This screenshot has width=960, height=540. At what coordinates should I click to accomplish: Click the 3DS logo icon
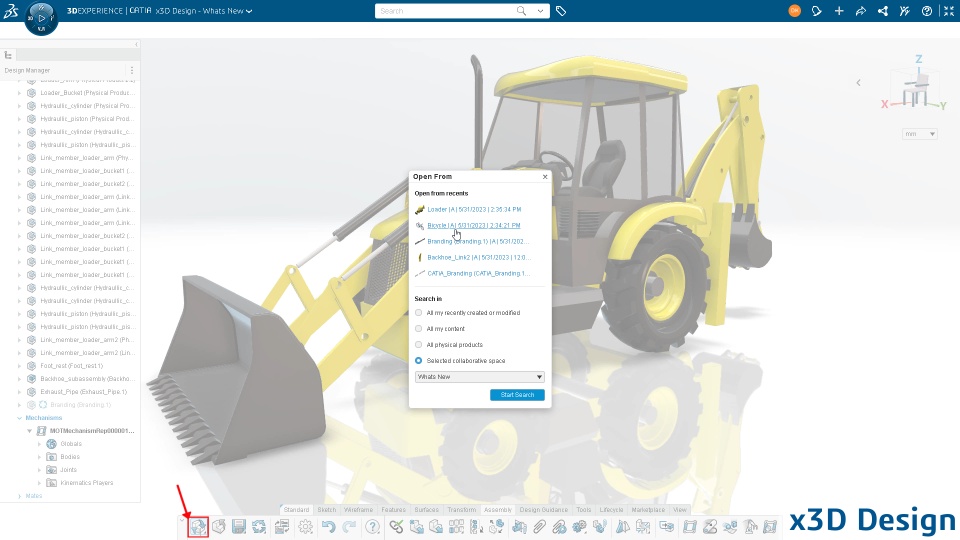[11, 11]
